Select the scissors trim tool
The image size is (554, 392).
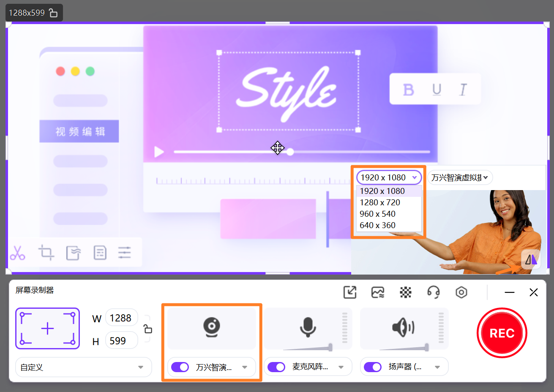pyautogui.click(x=18, y=253)
